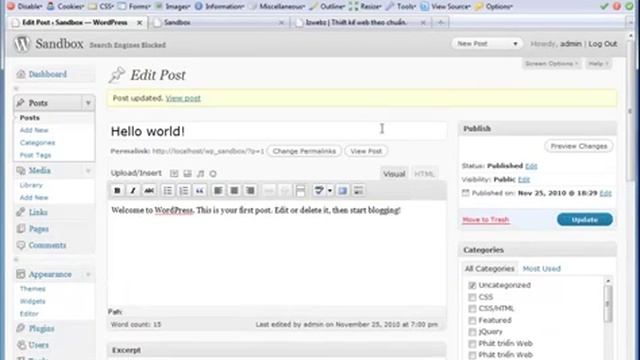Viewport: 640px width, 360px height.
Task: Check the Featured category checkbox
Action: pyautogui.click(x=472, y=320)
